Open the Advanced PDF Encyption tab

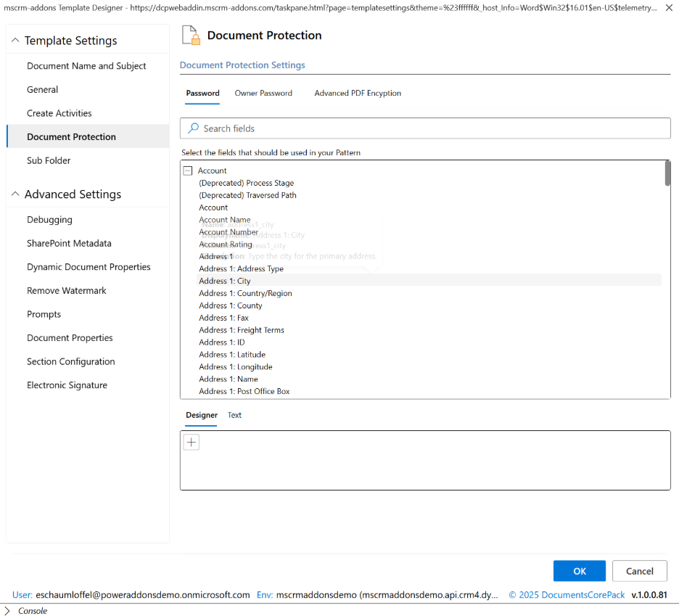358,94
